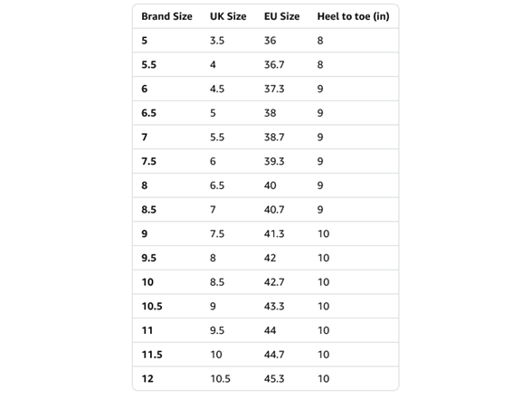Select UK size 10.5 cell
532x399 pixels.
220,378
